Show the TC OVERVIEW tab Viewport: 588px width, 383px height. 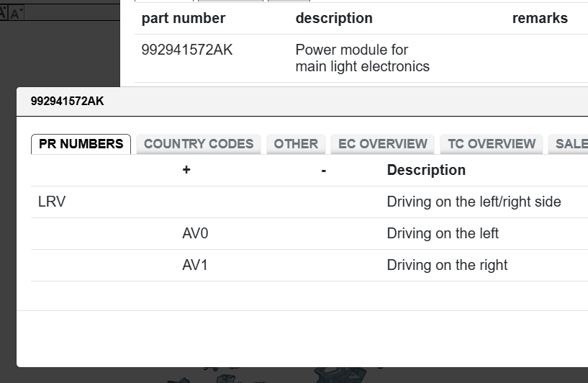(492, 144)
